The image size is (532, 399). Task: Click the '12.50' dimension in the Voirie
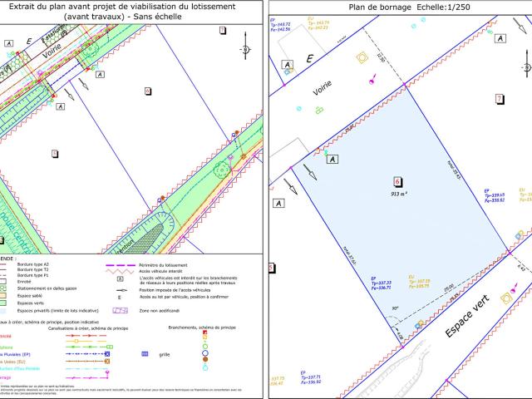(x=381, y=57)
